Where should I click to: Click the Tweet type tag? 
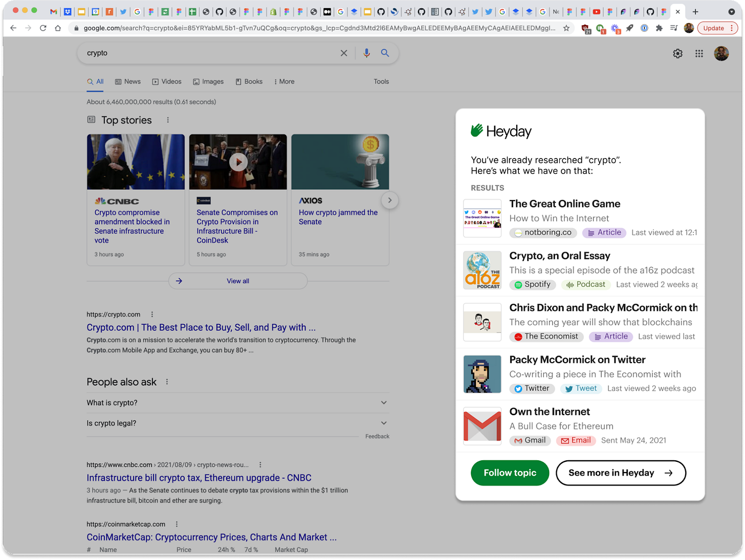point(581,389)
